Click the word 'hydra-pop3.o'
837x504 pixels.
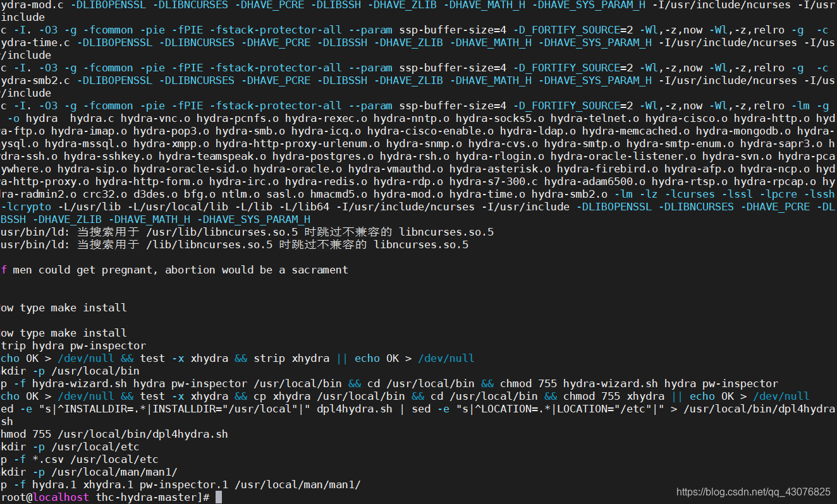pyautogui.click(x=171, y=131)
